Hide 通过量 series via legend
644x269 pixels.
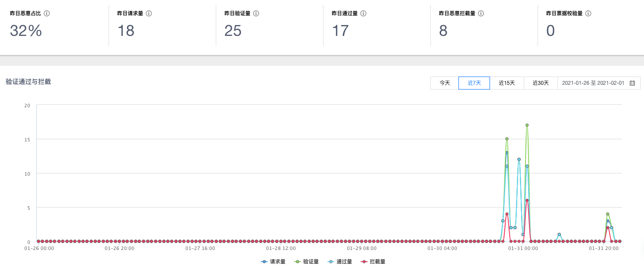[x=340, y=262]
